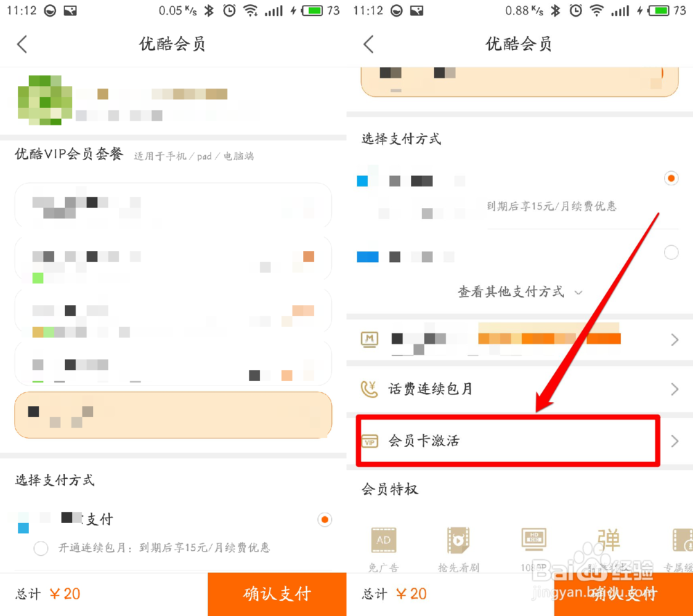693x616 pixels.
Task: Tap the 优酷VIP会员套餐 heading
Action: point(69,155)
